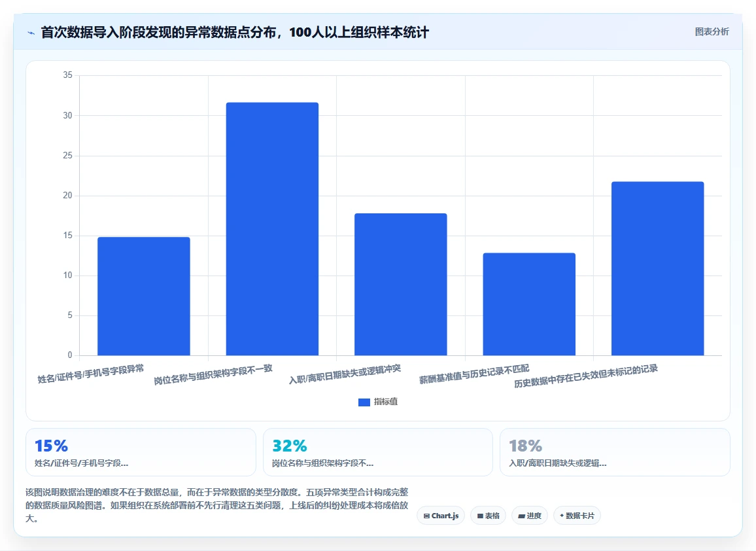756x551 pixels.
Task: Click the bar for 薪酬基准值与历史记录不匹配
Action: (x=529, y=304)
